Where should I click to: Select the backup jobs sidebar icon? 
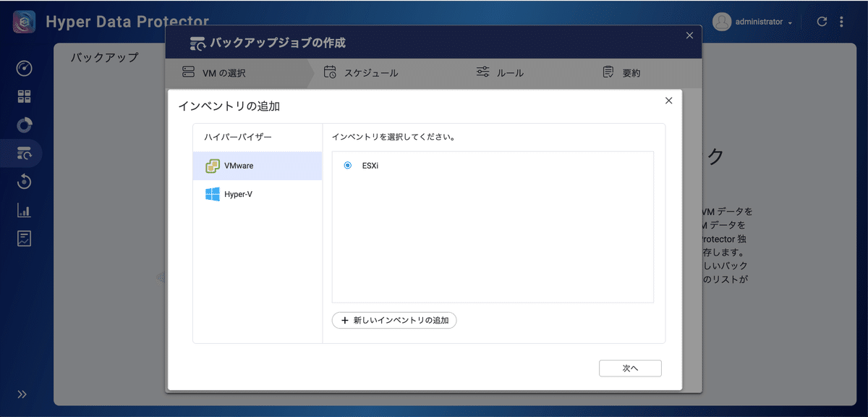pos(25,153)
